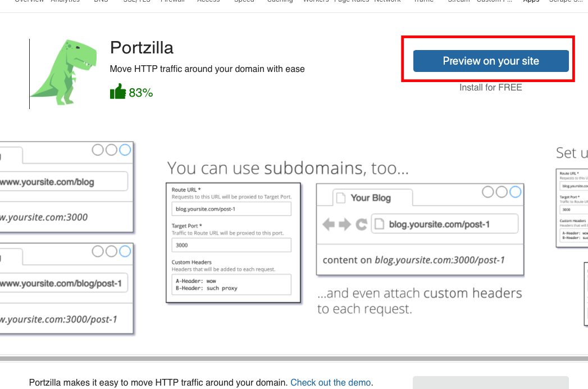Click page icon on the Your Blog tab
The image size is (588, 389).
pyautogui.click(x=341, y=198)
